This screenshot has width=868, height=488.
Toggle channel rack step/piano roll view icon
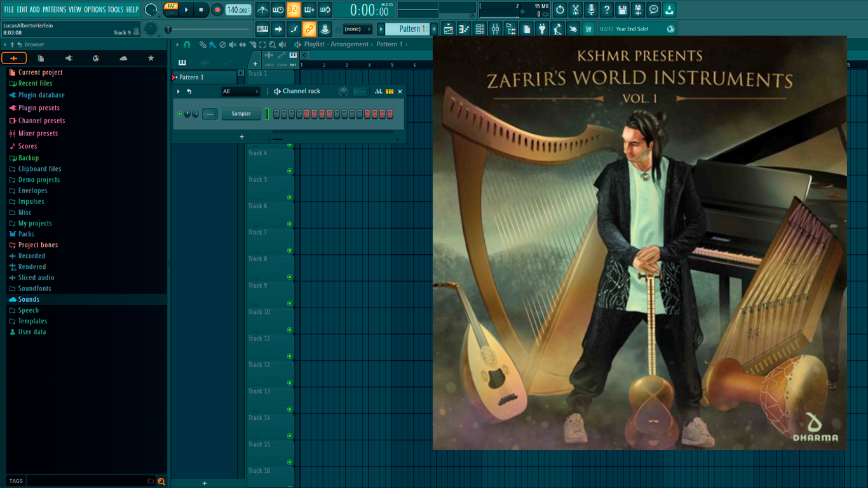(x=390, y=91)
